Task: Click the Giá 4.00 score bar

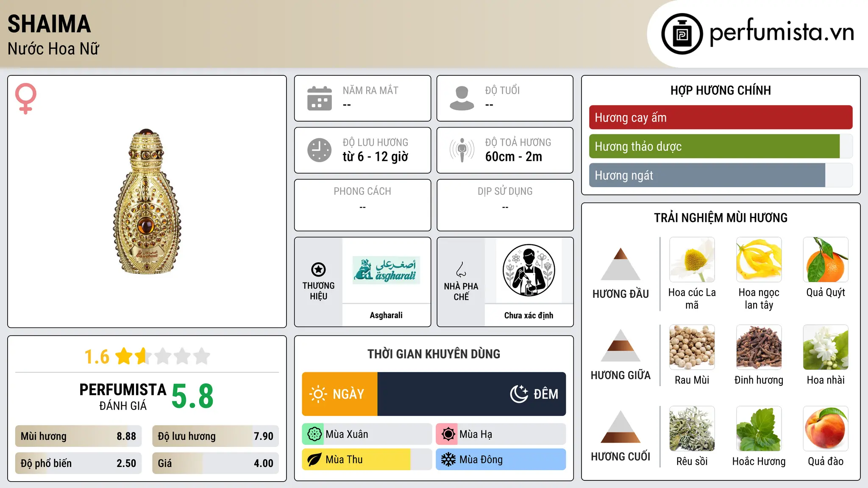Action: (215, 463)
